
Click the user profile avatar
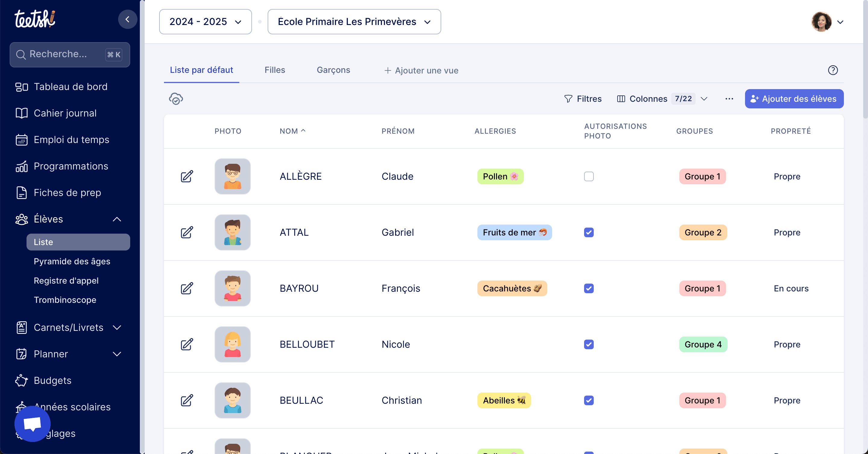(x=821, y=22)
